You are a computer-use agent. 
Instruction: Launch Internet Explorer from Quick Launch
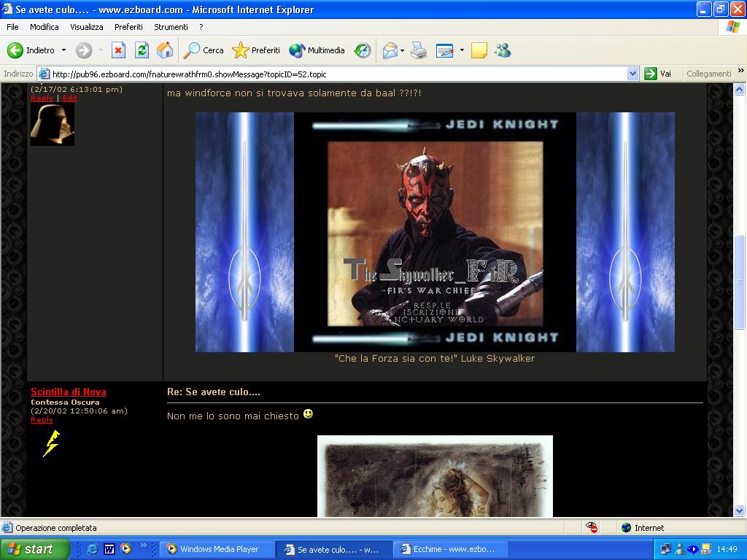(93, 549)
